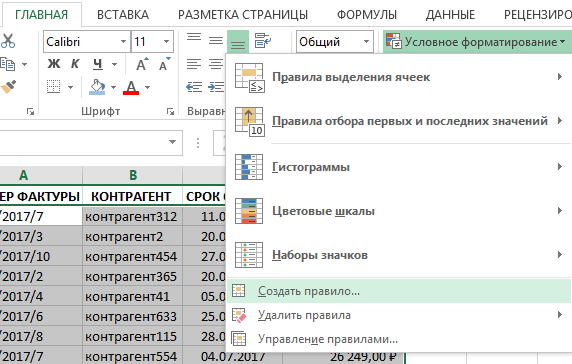Image resolution: width=572 pixels, height=364 pixels.
Task: Click Условное форматирование button
Action: tap(476, 42)
